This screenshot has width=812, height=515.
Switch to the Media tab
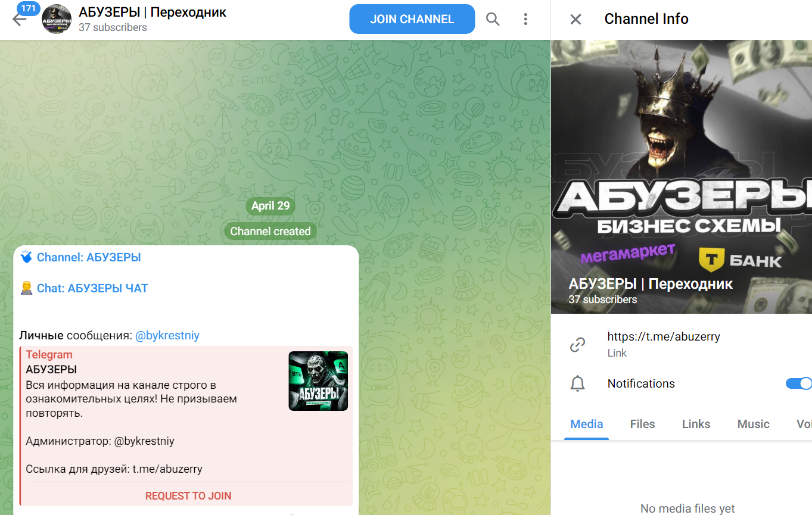click(x=587, y=424)
